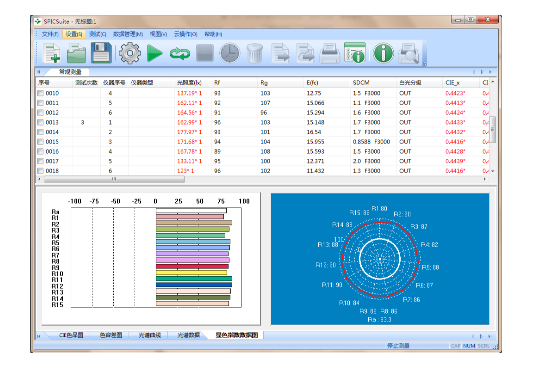Stop the test with the gray square icon
Image resolution: width=540 pixels, height=380 pixels.
tap(205, 53)
